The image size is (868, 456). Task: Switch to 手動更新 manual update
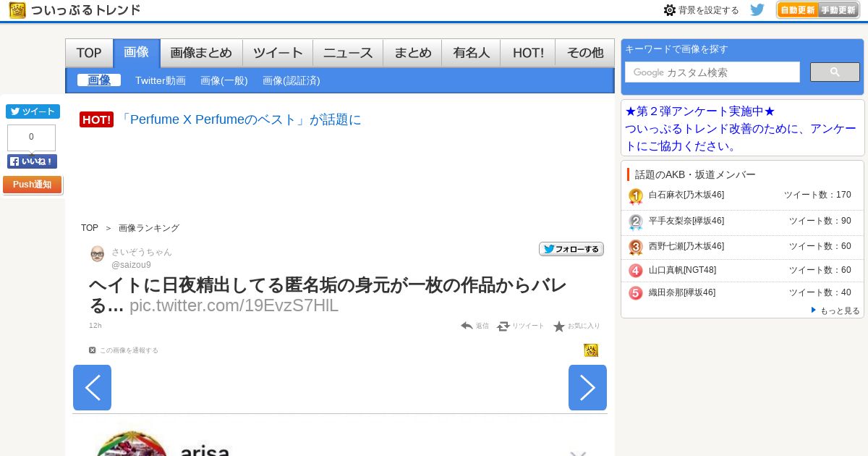pyautogui.click(x=838, y=10)
